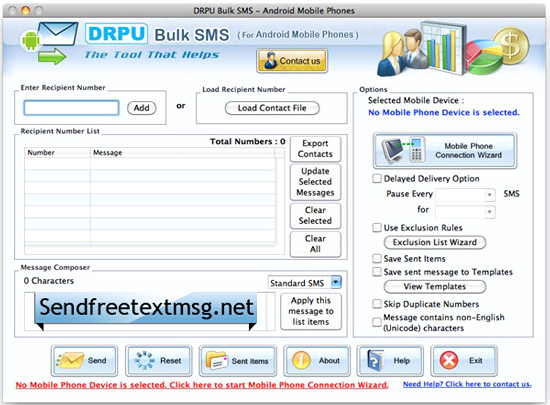Check the Skip Duplicate Numbers option
Screen dimensions: 550x405
point(377,304)
